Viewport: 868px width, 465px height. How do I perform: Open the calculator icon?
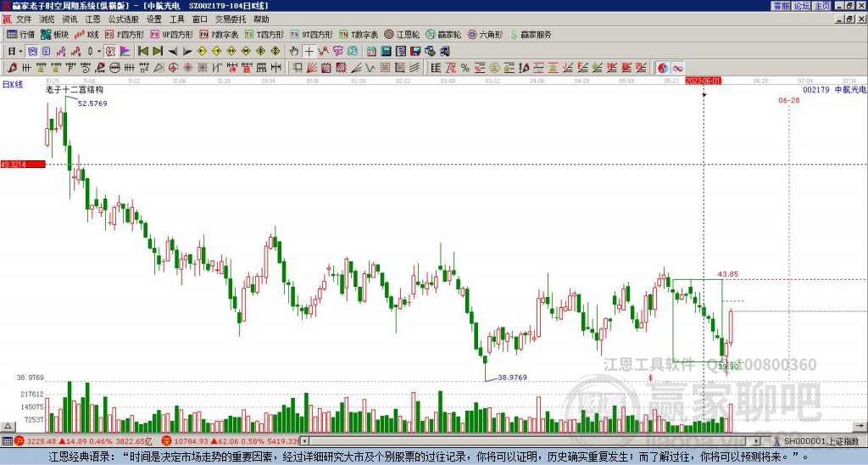click(x=386, y=51)
